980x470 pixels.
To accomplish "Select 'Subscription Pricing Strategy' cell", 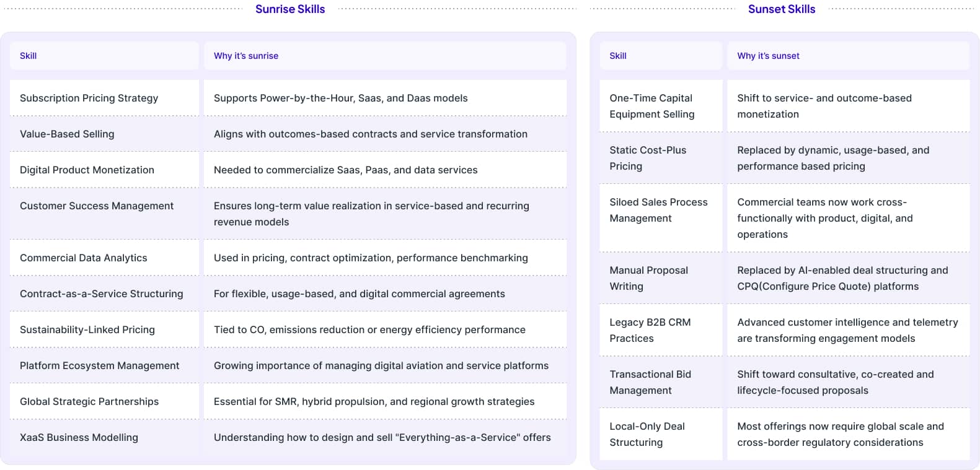I will (x=104, y=98).
